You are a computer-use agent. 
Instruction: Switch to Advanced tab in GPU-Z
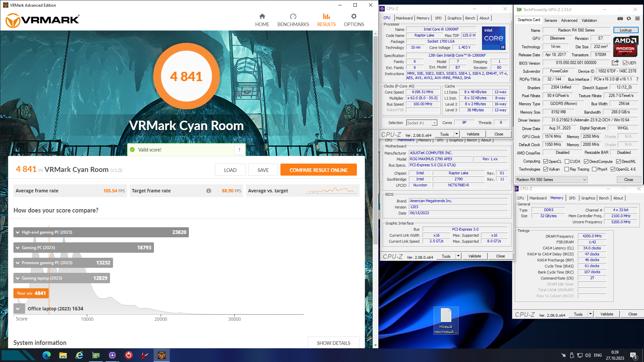click(569, 20)
